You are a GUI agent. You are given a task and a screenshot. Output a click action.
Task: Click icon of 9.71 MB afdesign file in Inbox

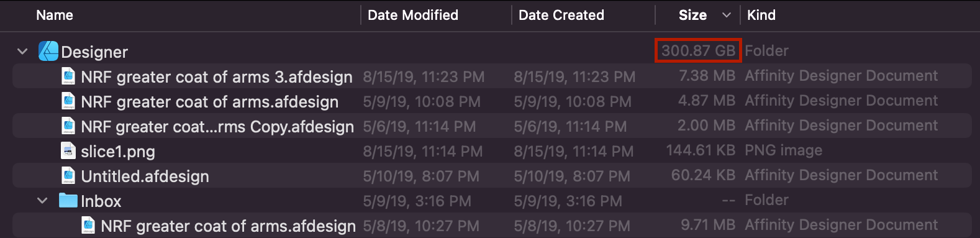89,226
